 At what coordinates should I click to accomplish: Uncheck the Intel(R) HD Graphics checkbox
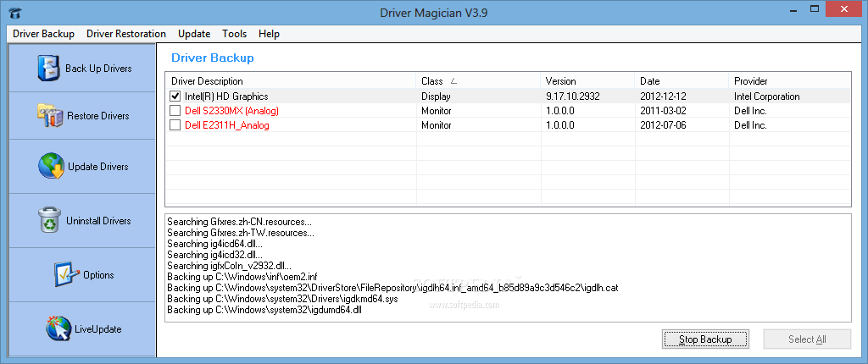coord(175,97)
